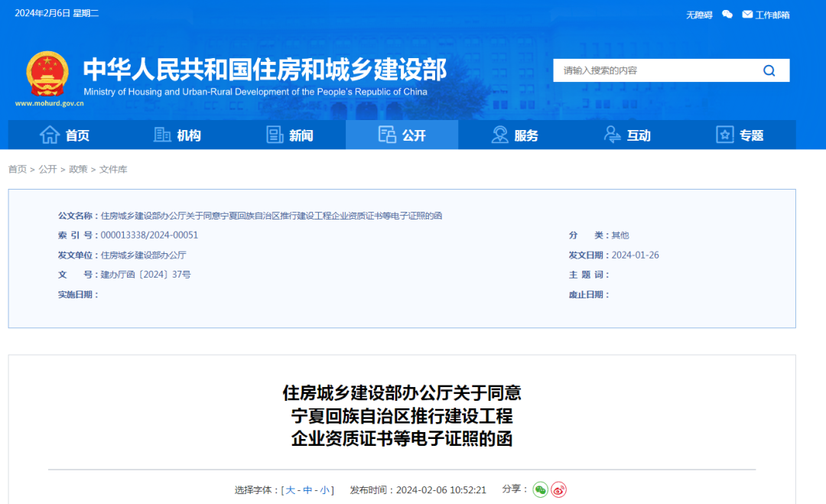Image resolution: width=826 pixels, height=504 pixels.
Task: Click 无障碍 accessibility link
Action: pyautogui.click(x=699, y=15)
